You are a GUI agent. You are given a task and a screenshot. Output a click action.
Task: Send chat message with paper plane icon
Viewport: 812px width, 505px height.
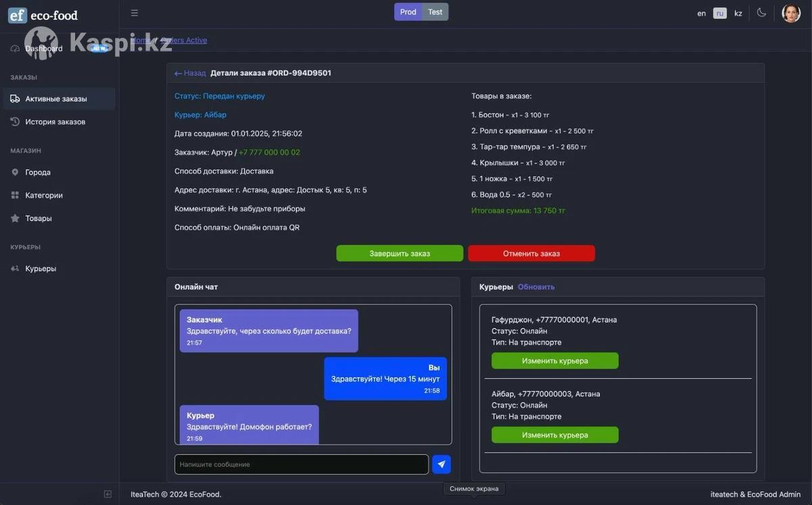click(x=441, y=464)
